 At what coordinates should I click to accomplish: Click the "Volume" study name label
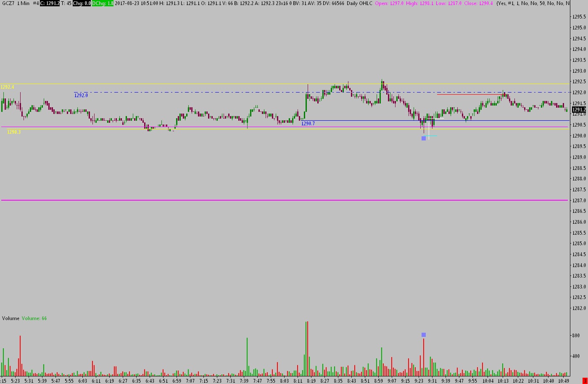click(x=11, y=318)
